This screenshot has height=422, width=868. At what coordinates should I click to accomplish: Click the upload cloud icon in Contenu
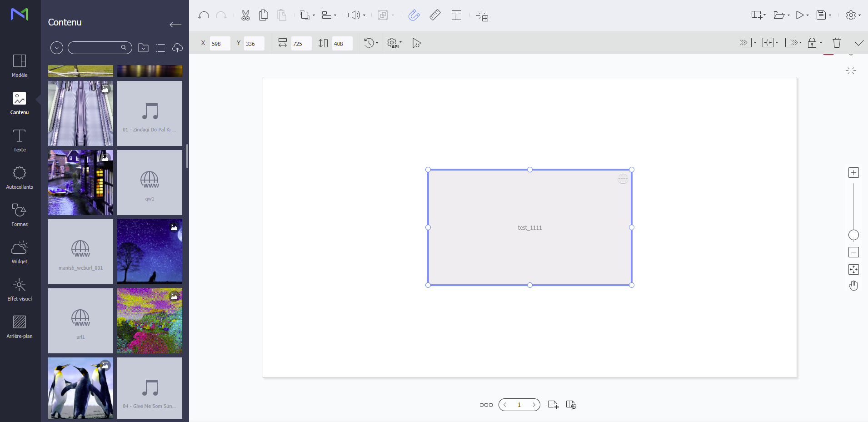(177, 48)
